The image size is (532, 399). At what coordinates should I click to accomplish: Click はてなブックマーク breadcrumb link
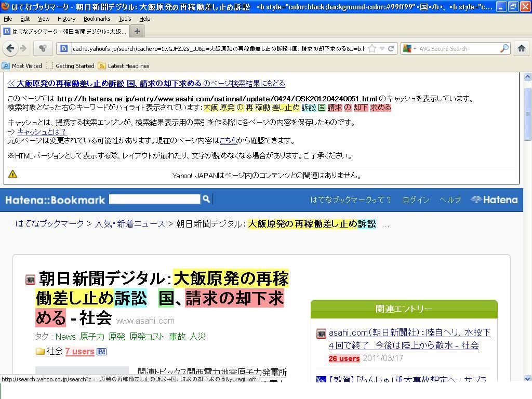tap(49, 223)
